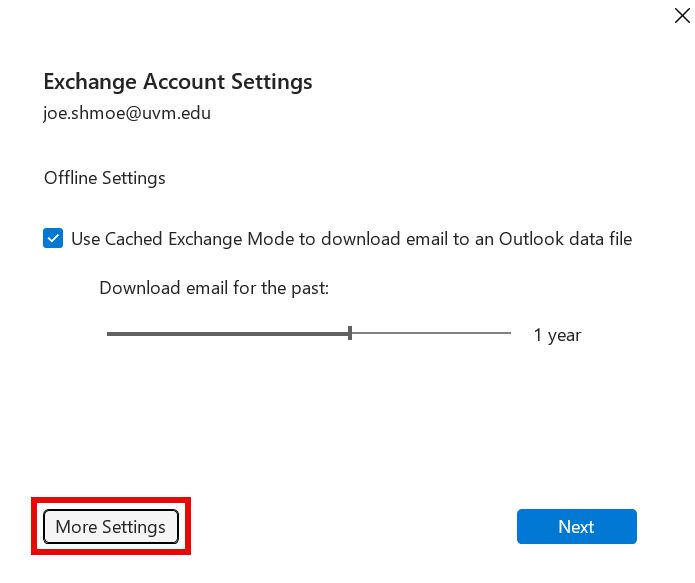Click the word "Offline" in the section label
Screen dimensions: 695x583
[x=72, y=178]
